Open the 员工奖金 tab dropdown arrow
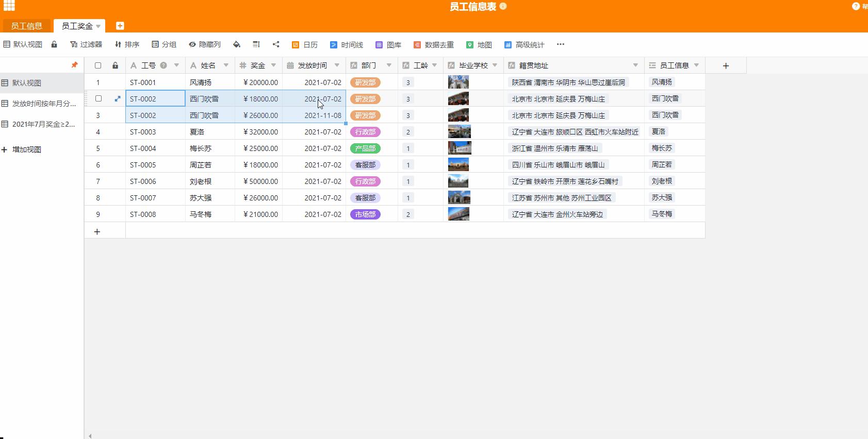868x439 pixels. [98, 26]
